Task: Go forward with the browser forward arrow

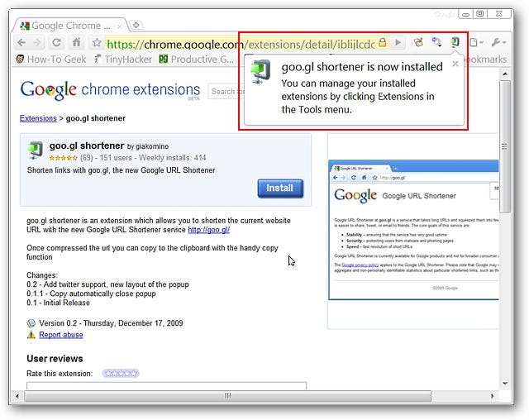Action: pyautogui.click(x=37, y=43)
